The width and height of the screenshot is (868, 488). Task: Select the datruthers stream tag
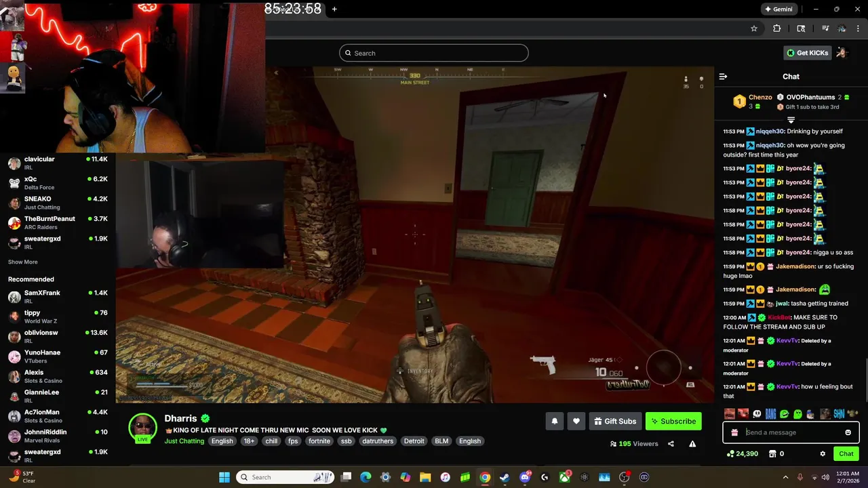pyautogui.click(x=378, y=441)
